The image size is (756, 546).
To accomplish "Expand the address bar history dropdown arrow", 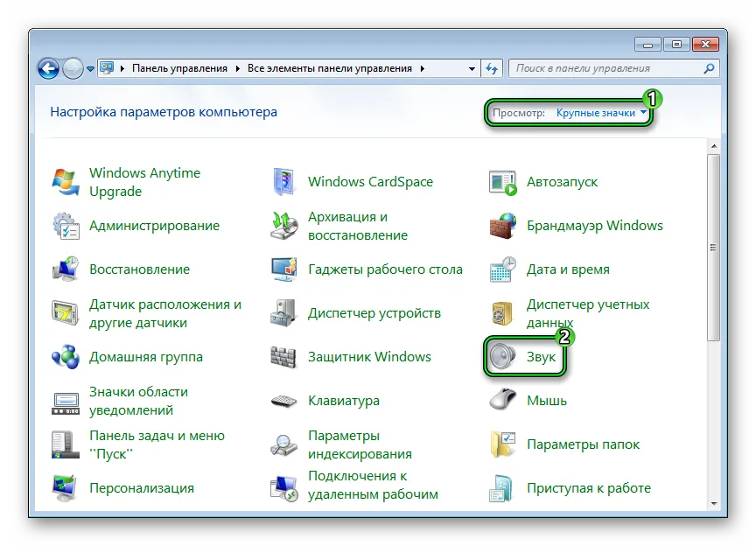I will (472, 68).
